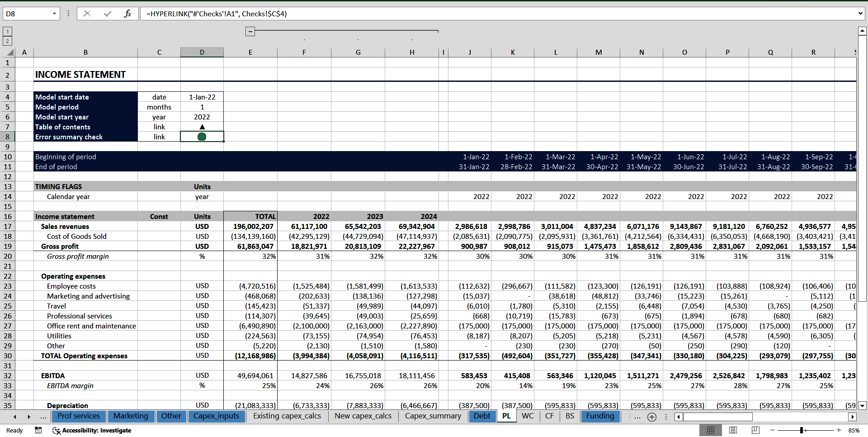Viewport: 868px width, 437px height.
Task: Switch to Page Break Preview icon
Action: pos(755,430)
